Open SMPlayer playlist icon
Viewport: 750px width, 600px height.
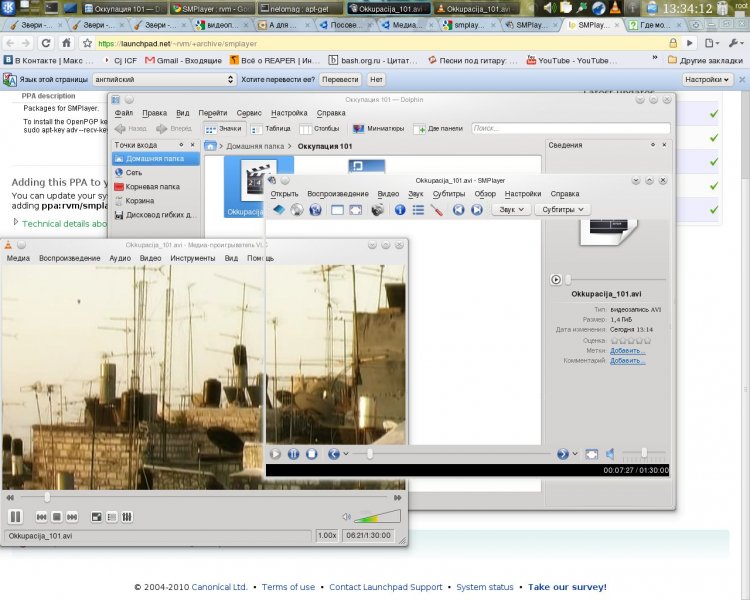(x=418, y=210)
